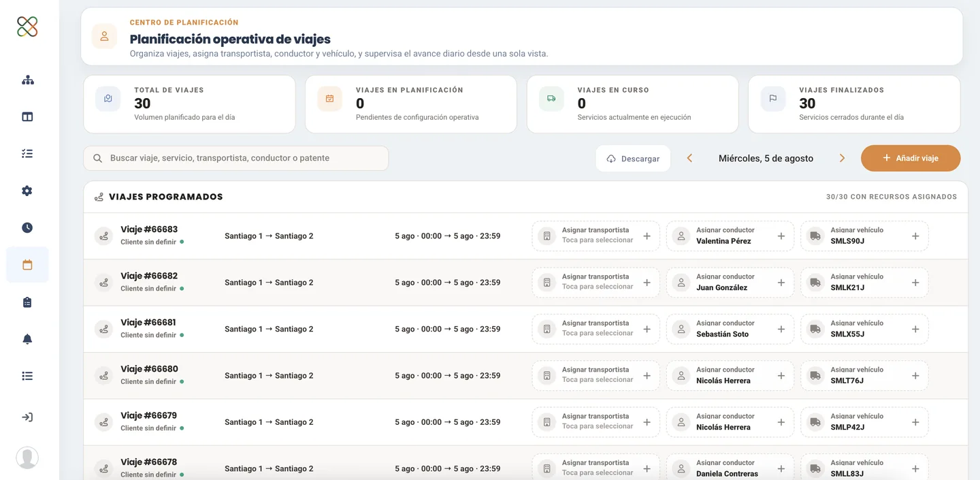980x480 pixels.
Task: Open the user avatar profile
Action: click(x=27, y=458)
